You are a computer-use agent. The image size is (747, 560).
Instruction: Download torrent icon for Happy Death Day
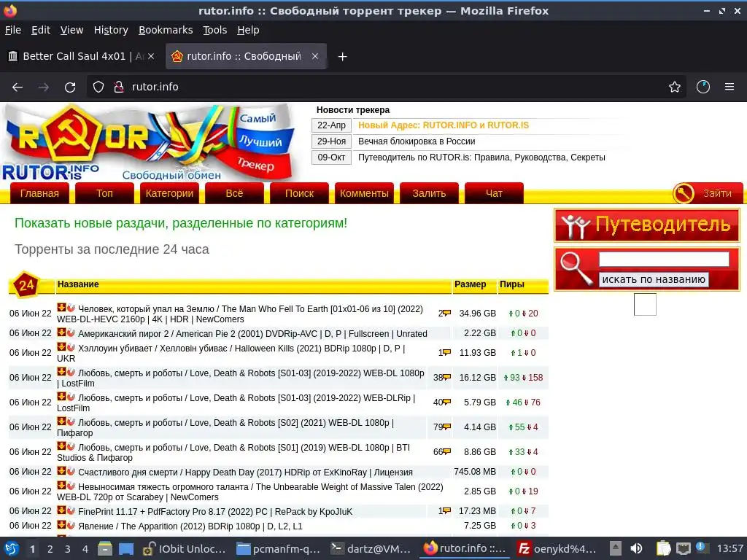(x=61, y=471)
